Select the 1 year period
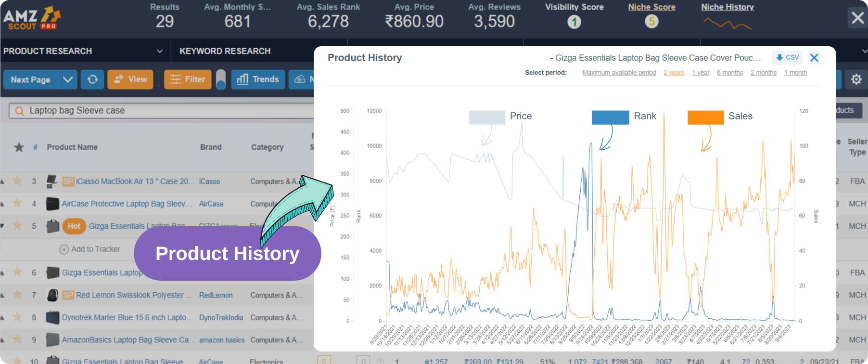Image resolution: width=868 pixels, height=364 pixels. (x=701, y=73)
